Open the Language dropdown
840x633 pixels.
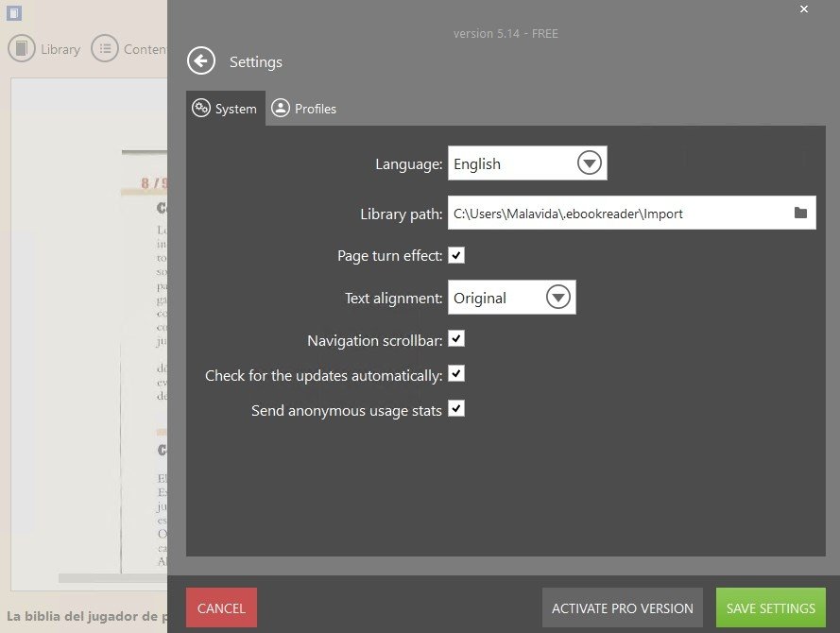tap(590, 163)
